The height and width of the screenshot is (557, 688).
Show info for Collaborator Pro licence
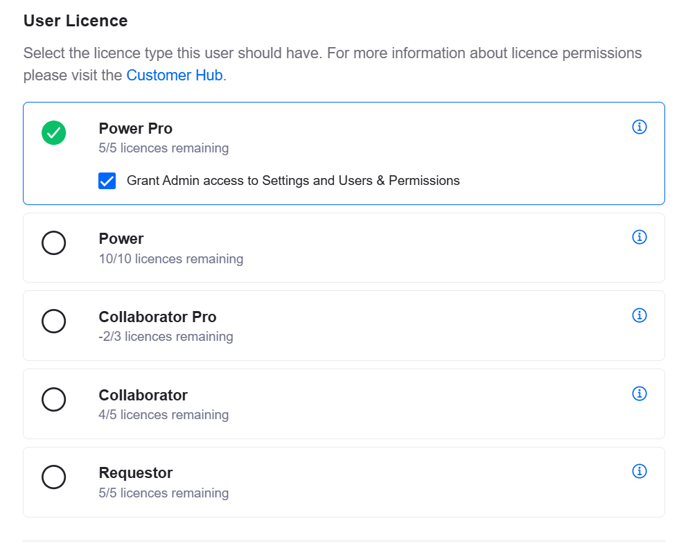point(639,315)
